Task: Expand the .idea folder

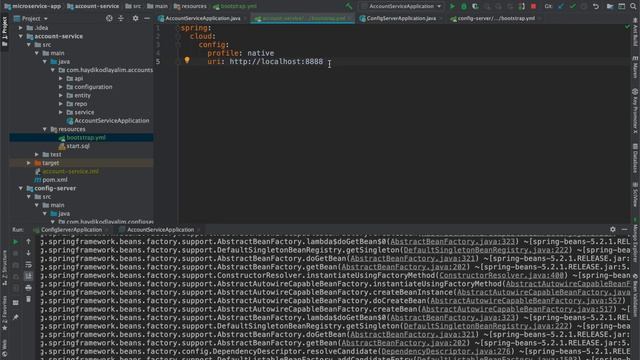Action: click(20, 28)
